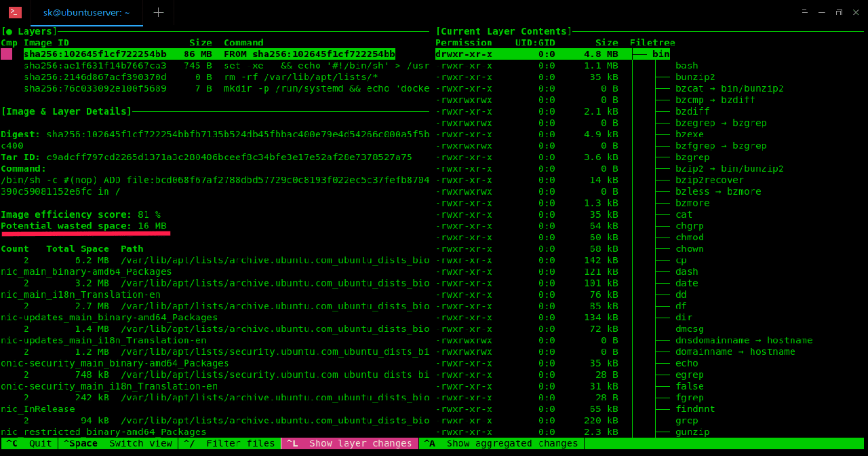Image resolution: width=868 pixels, height=456 pixels.
Task: Toggle Show layer changes in footer
Action: [349, 443]
